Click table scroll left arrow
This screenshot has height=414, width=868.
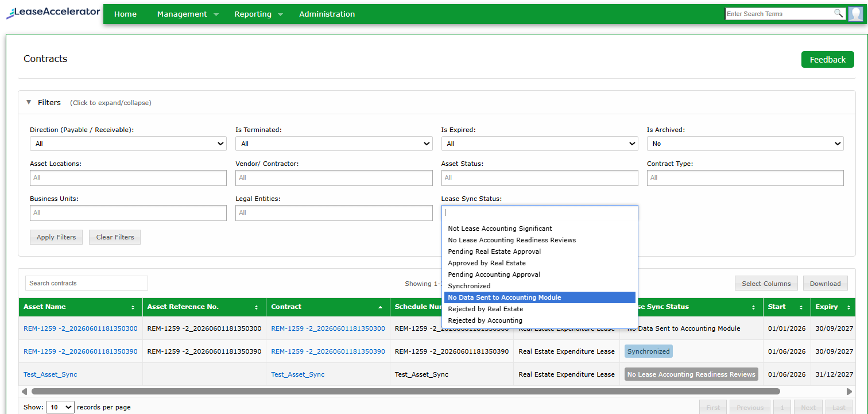pos(24,392)
